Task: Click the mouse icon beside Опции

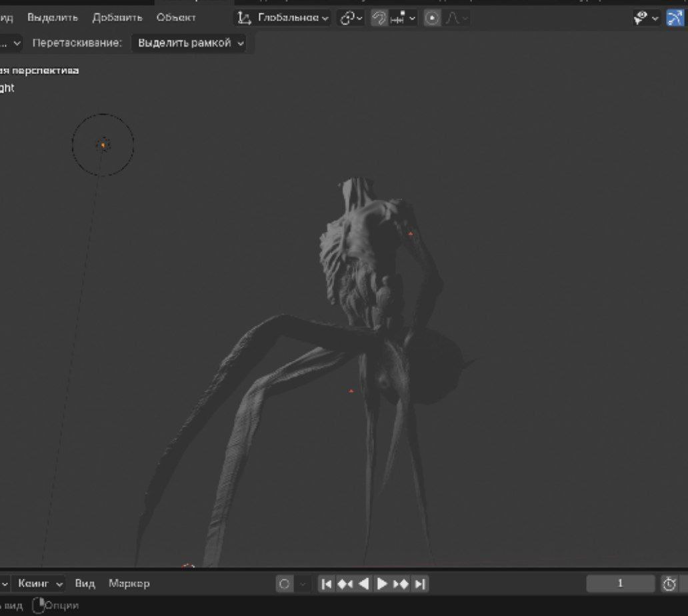Action: pos(39,605)
